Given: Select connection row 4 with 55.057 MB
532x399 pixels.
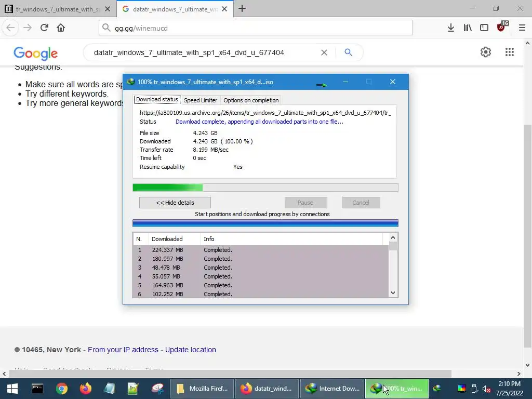Looking at the screenshot, I should tap(261, 276).
